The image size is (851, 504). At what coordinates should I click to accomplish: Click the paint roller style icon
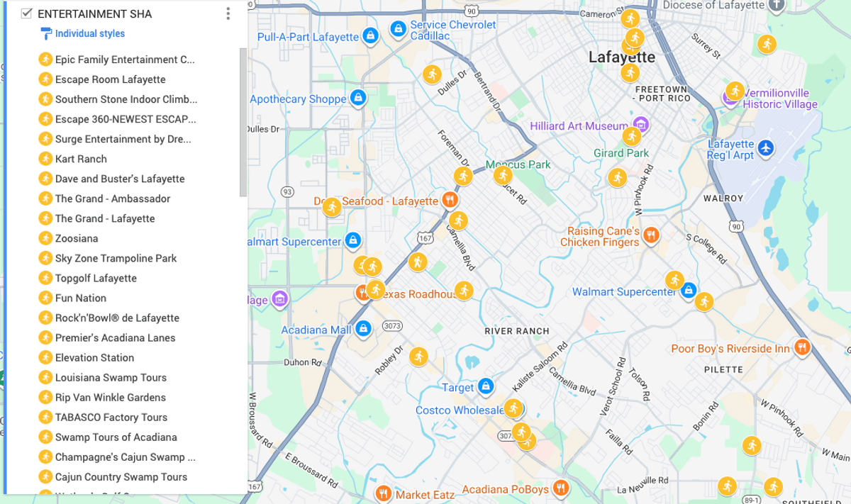(46, 33)
